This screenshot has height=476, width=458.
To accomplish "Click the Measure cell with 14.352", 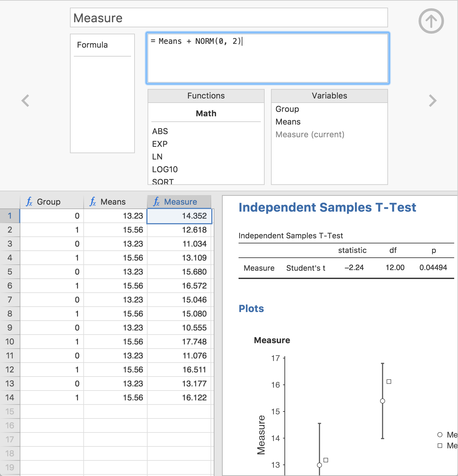I will (x=179, y=216).
